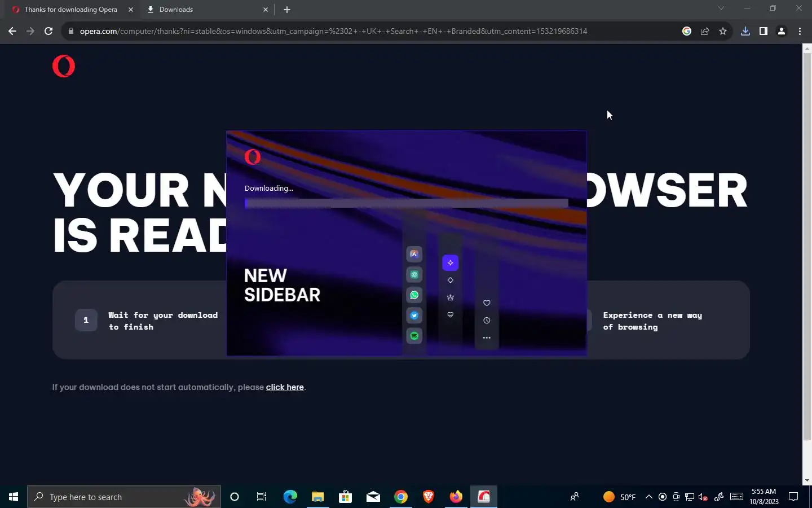Click the 'click here' download link
The image size is (812, 508).
point(285,387)
